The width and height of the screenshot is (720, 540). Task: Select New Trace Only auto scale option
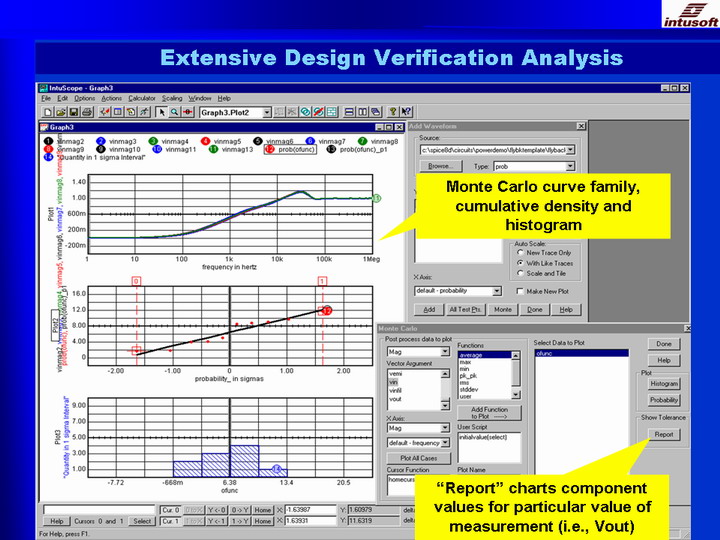pyautogui.click(x=520, y=253)
